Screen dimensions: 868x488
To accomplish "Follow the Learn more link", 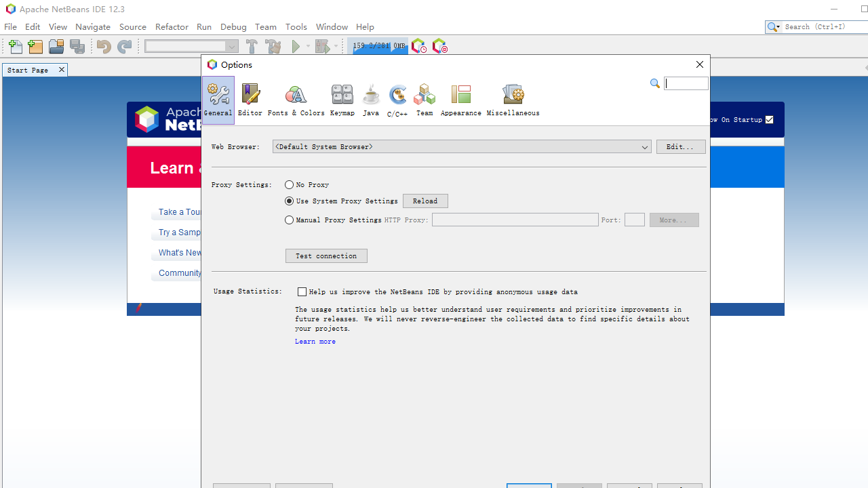I will click(315, 342).
